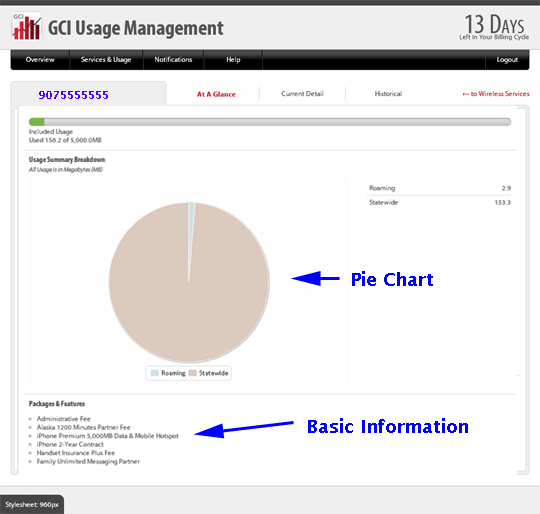
Task: Switch to the Current Detail tab
Action: [302, 94]
